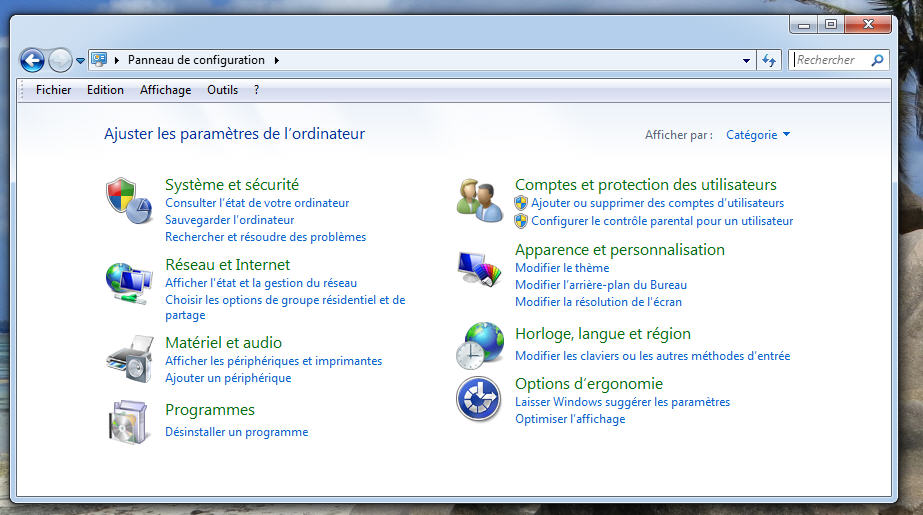Open the Catégorie view dropdown
Viewport: 923px width, 515px height.
tap(757, 135)
